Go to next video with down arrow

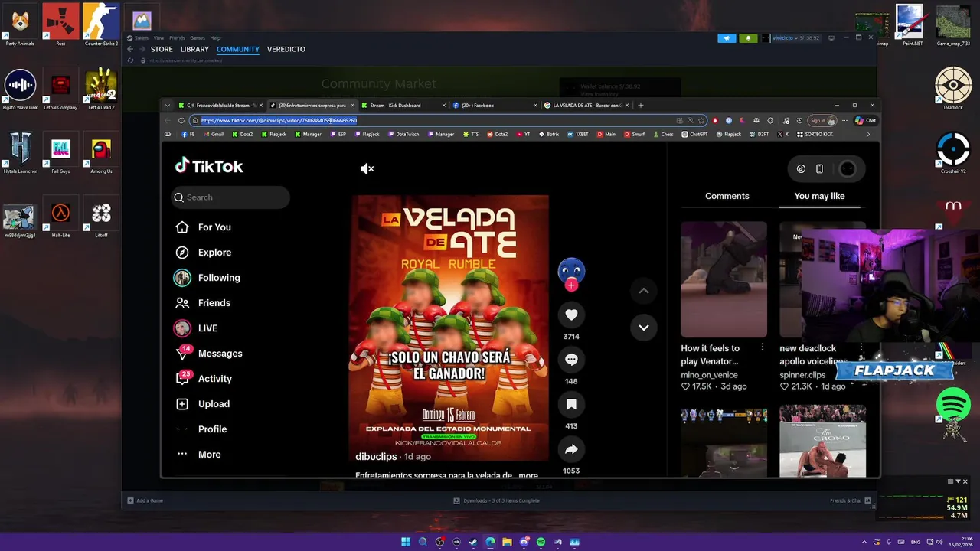[644, 328]
